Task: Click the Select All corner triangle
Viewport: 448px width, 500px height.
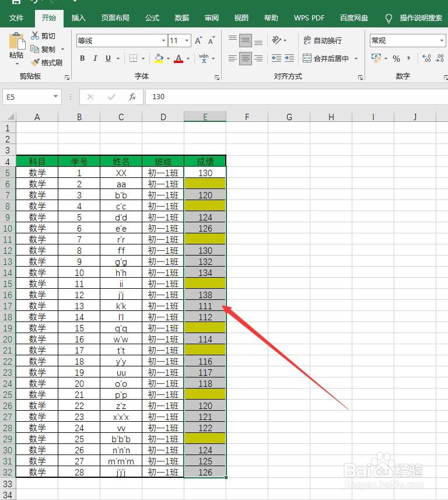Action: pyautogui.click(x=10, y=117)
